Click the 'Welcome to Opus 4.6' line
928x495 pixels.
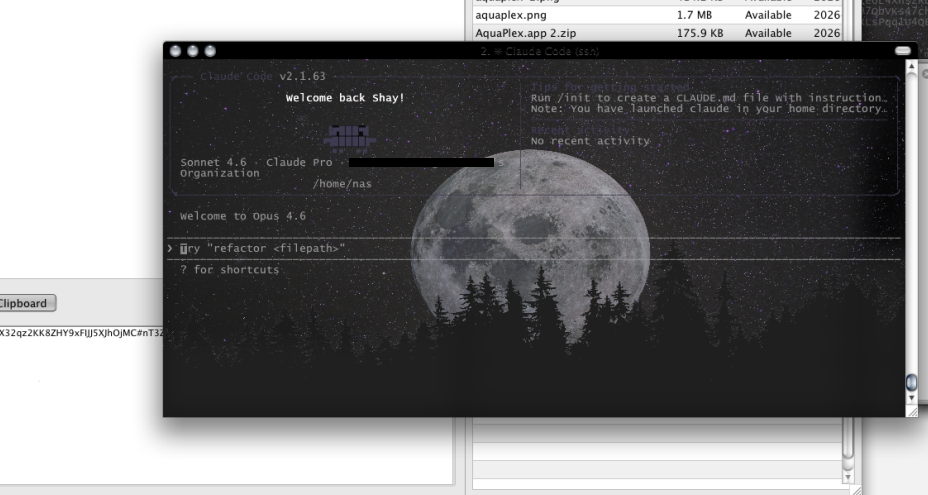[243, 216]
